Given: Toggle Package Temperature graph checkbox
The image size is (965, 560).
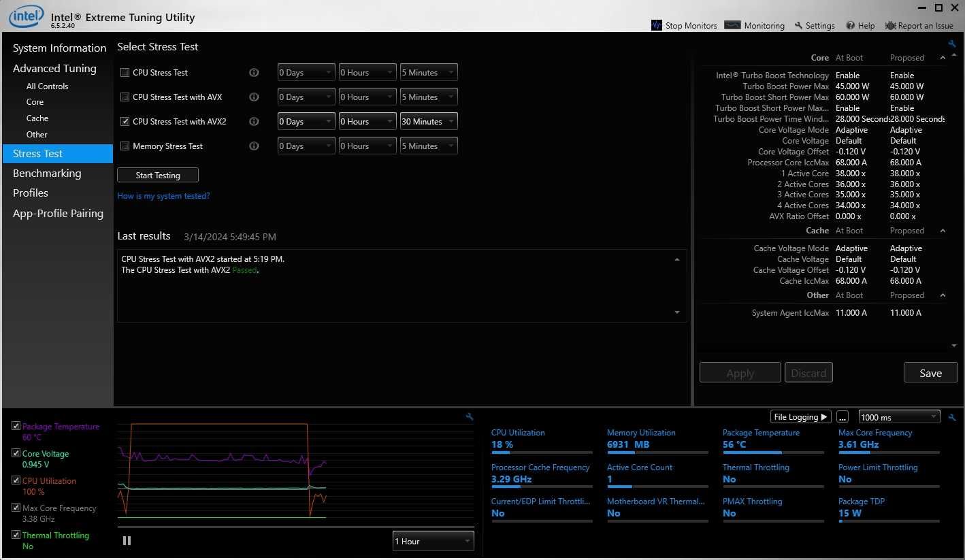Looking at the screenshot, I should tap(16, 426).
